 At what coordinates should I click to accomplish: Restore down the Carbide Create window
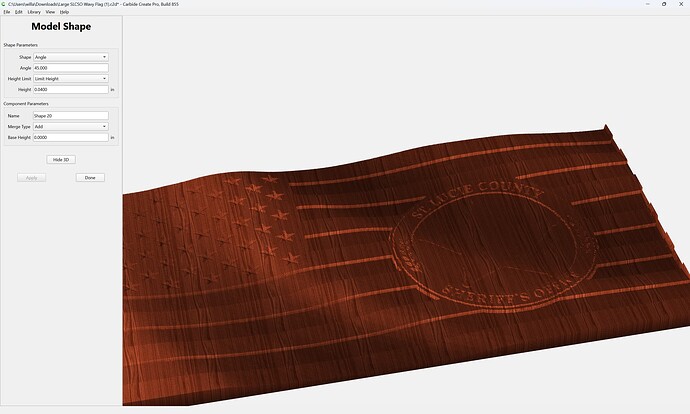(x=664, y=4)
